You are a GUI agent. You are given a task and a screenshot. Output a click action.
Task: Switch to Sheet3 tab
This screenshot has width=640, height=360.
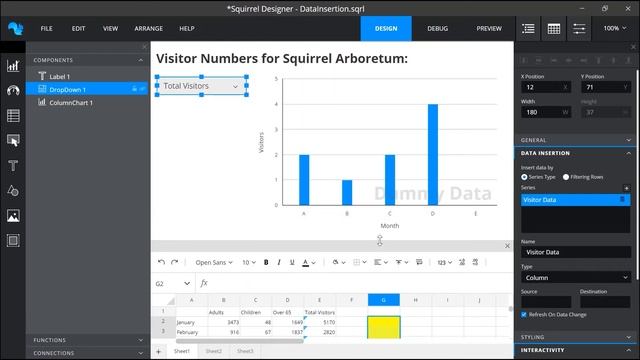point(245,351)
